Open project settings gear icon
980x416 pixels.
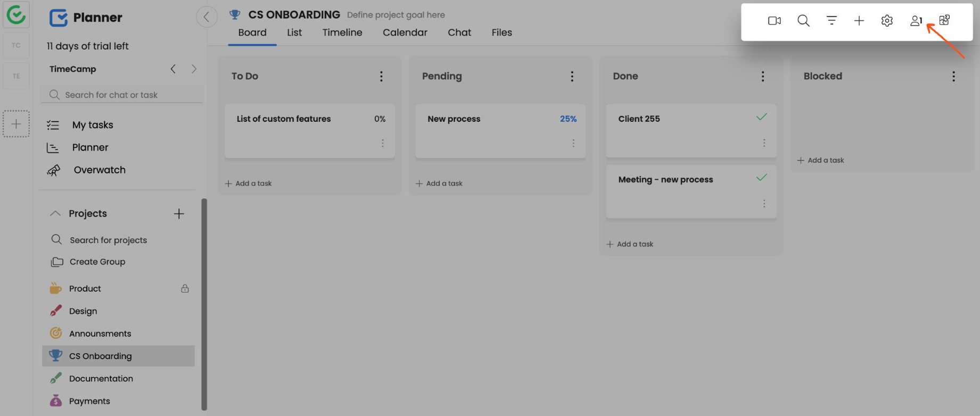point(887,21)
